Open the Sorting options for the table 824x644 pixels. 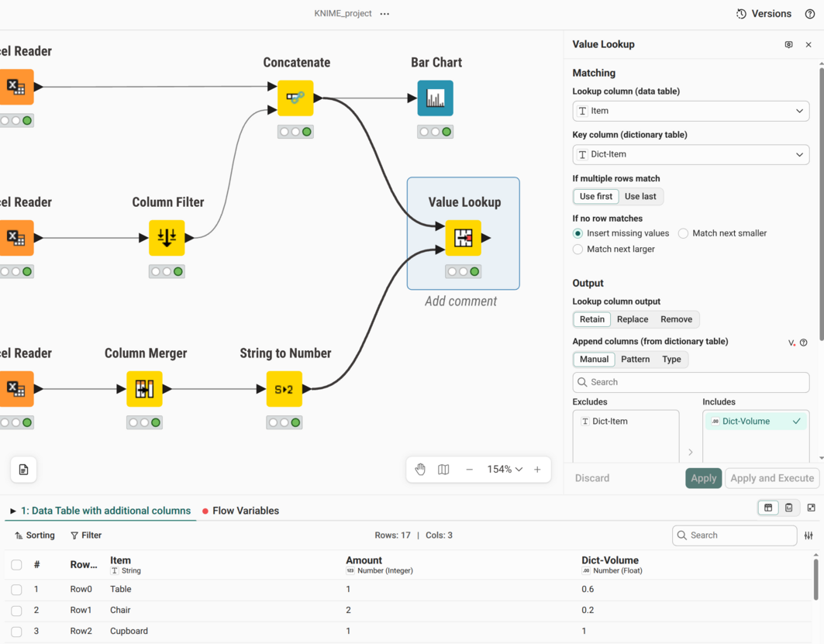tap(35, 536)
